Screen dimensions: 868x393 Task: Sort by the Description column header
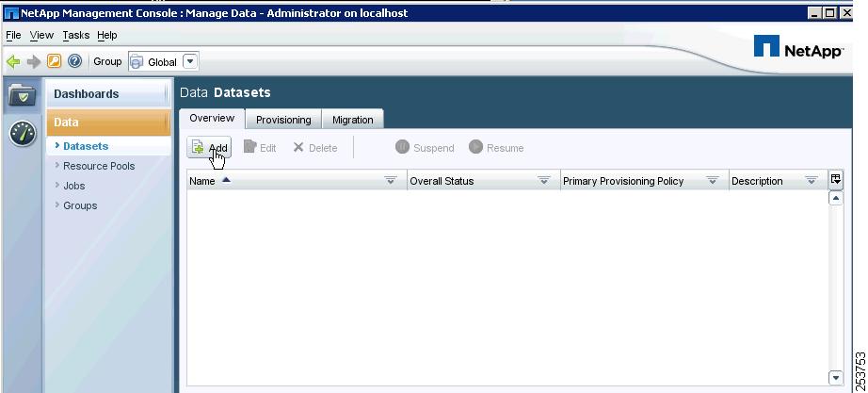tap(779, 181)
